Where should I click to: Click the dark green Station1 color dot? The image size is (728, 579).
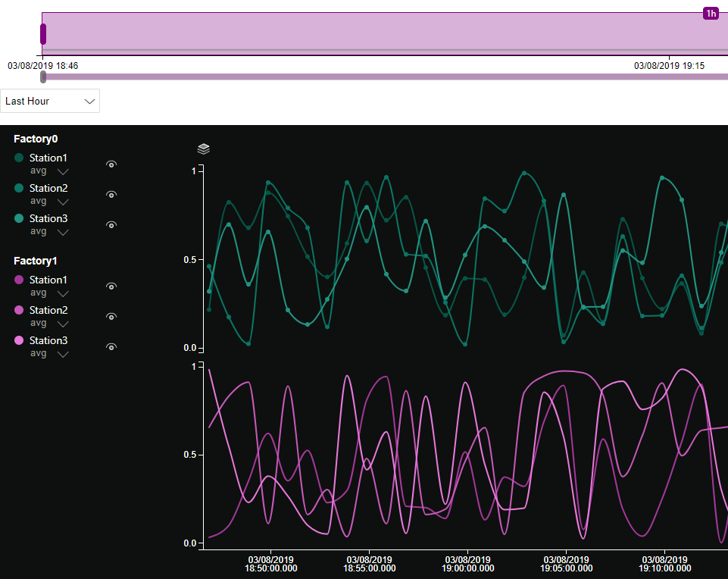coord(19,158)
